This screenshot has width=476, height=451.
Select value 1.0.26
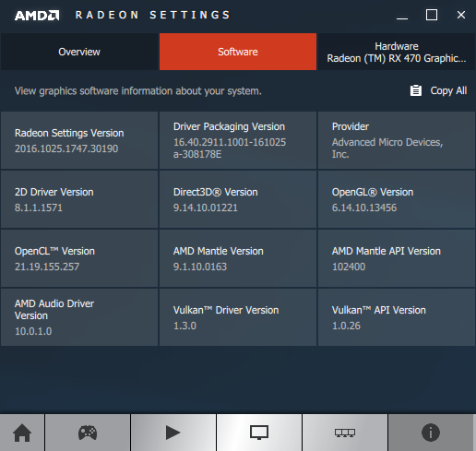(x=346, y=326)
